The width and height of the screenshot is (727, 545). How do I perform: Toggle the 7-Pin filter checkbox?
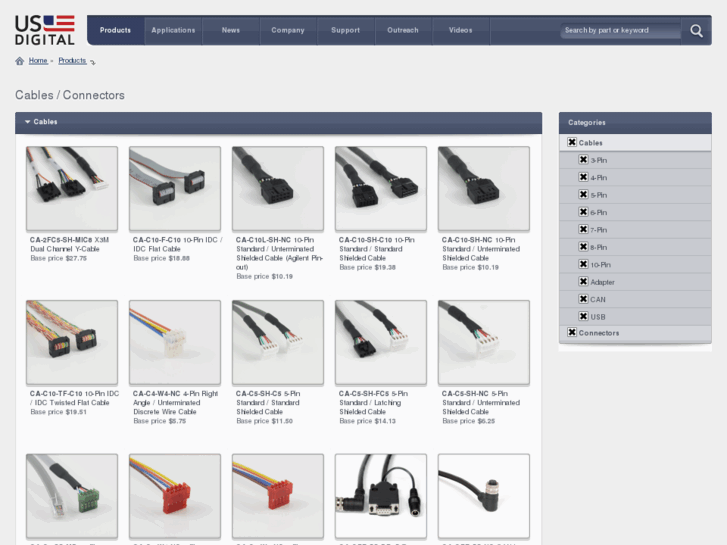click(x=583, y=229)
